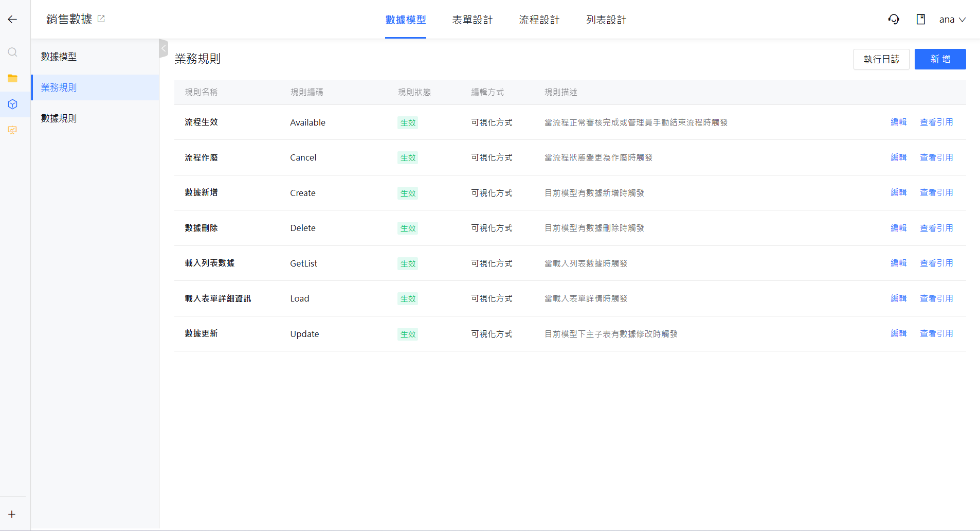Screen dimensions: 980x531
Task: Click the 編輯方式 column header
Action: click(488, 92)
